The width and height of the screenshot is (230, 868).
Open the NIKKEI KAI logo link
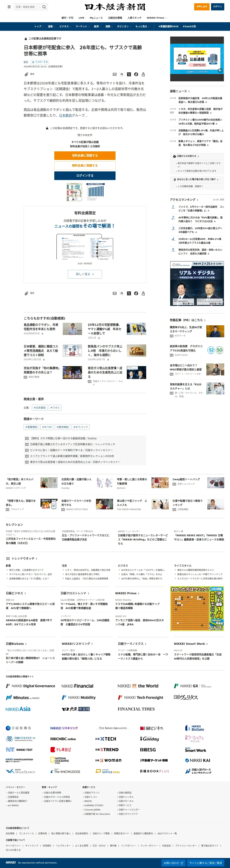coord(198,761)
